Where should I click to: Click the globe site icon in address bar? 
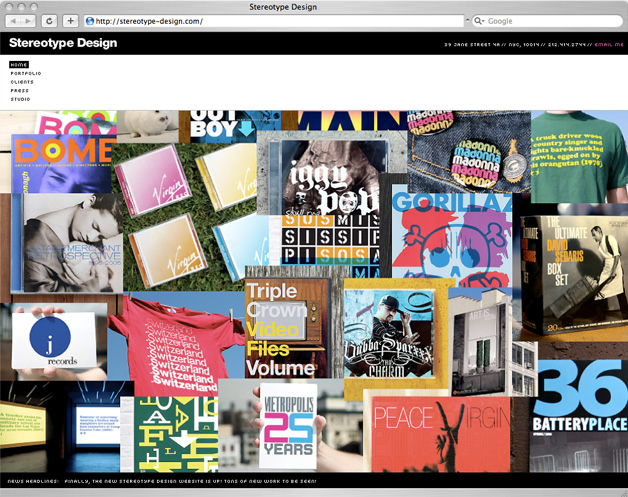click(x=90, y=21)
